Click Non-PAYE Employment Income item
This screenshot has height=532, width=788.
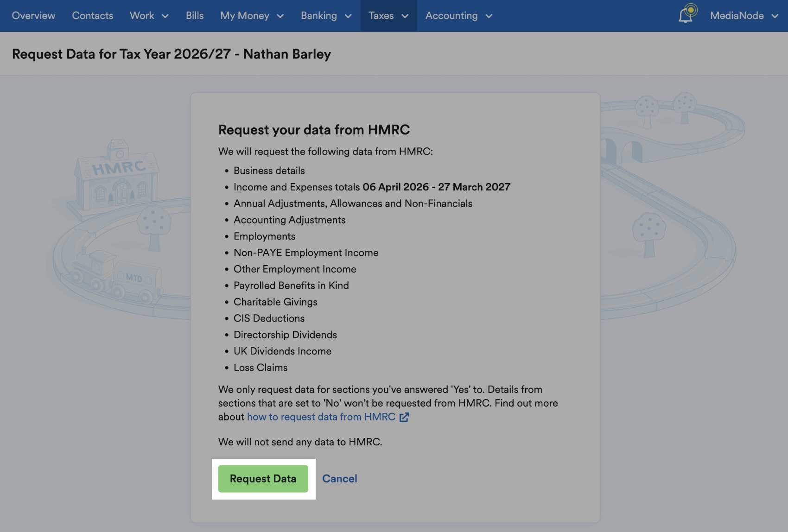(306, 253)
